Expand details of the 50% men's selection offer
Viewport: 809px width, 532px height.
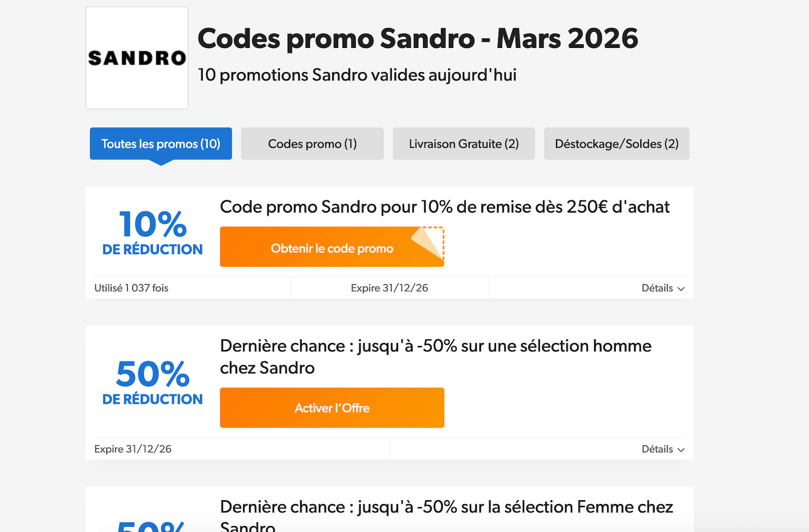pos(663,449)
